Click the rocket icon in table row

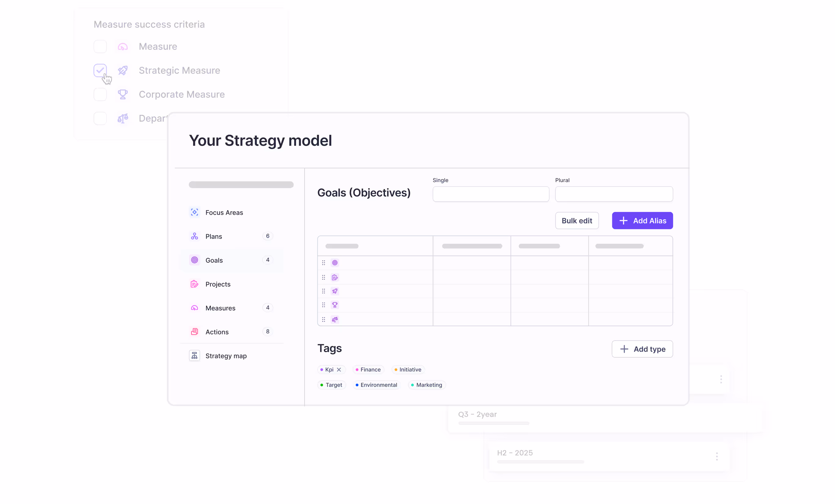(x=335, y=291)
